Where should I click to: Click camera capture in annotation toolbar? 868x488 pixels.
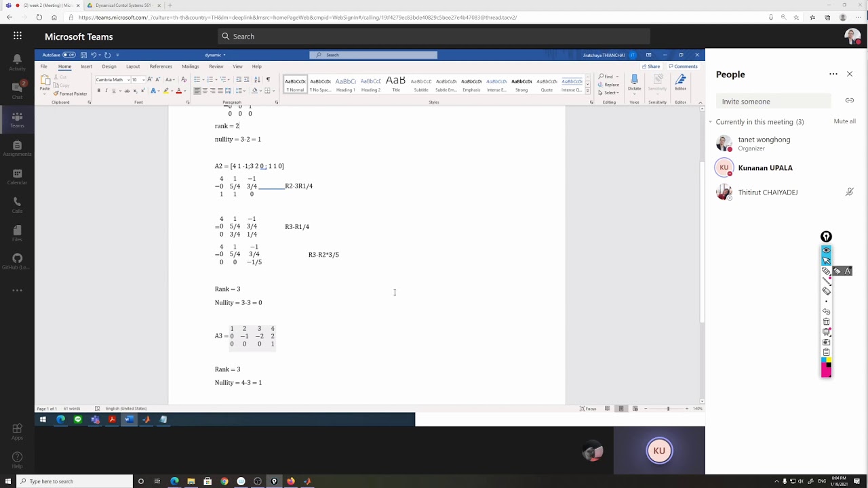point(826,342)
